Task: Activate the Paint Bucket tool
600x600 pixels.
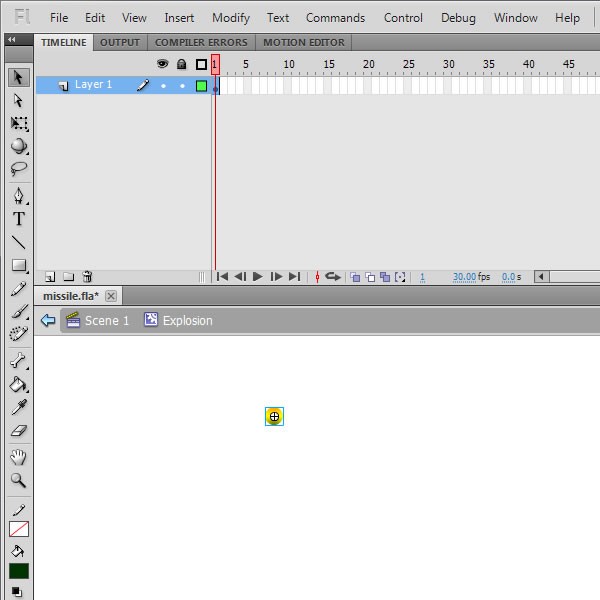Action: tap(19, 384)
